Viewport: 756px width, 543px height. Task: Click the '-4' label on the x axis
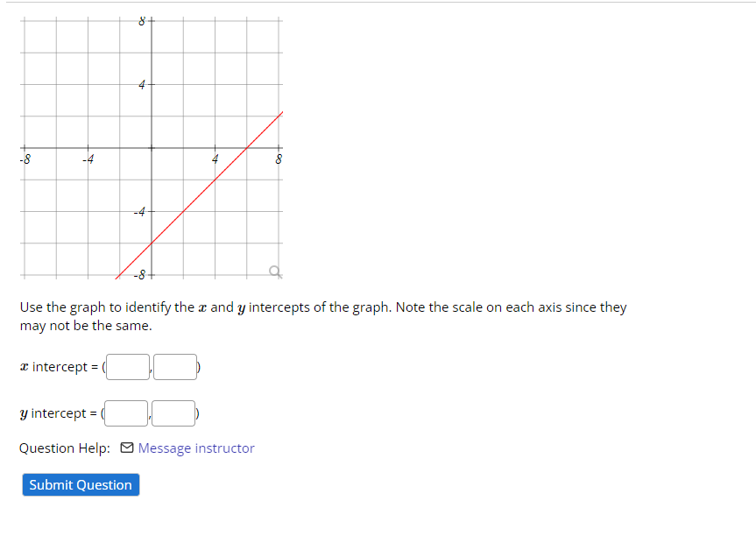click(88, 159)
